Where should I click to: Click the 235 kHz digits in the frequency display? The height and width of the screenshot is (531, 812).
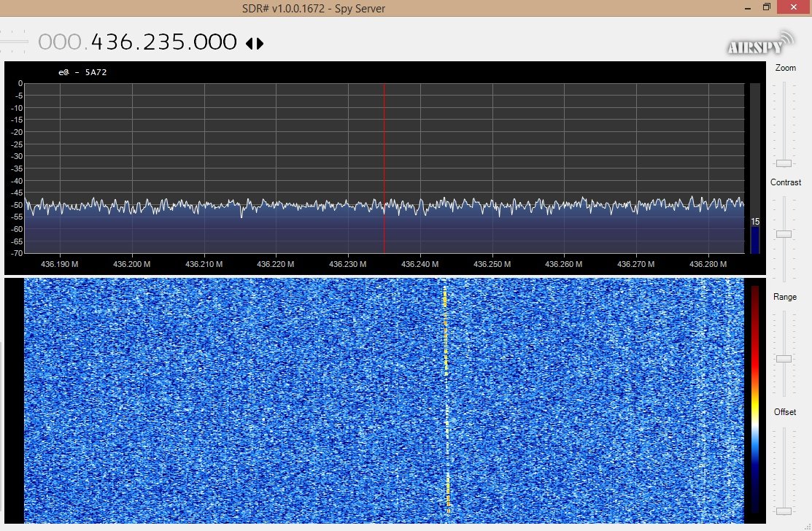(x=163, y=42)
